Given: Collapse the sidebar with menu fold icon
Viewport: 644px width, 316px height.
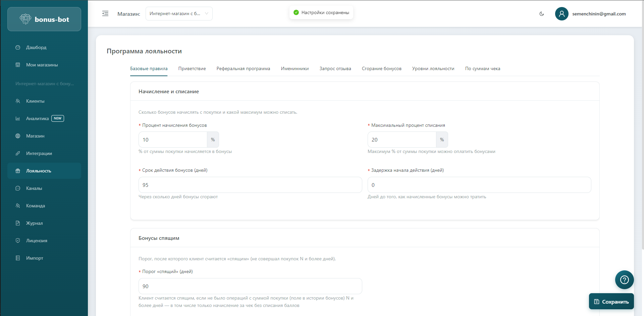Looking at the screenshot, I should [105, 14].
